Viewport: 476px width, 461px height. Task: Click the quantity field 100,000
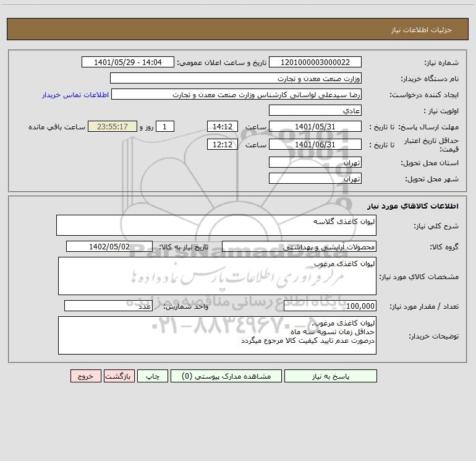coord(330,306)
